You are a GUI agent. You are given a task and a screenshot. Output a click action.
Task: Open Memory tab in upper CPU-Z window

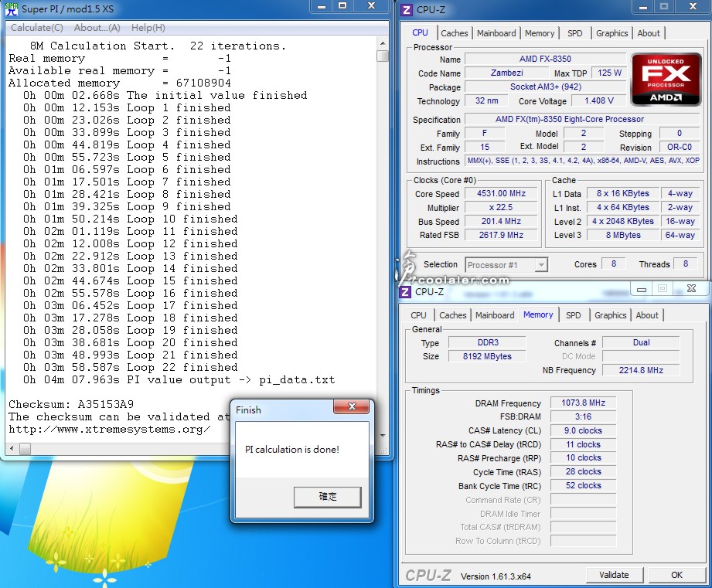pyautogui.click(x=540, y=33)
